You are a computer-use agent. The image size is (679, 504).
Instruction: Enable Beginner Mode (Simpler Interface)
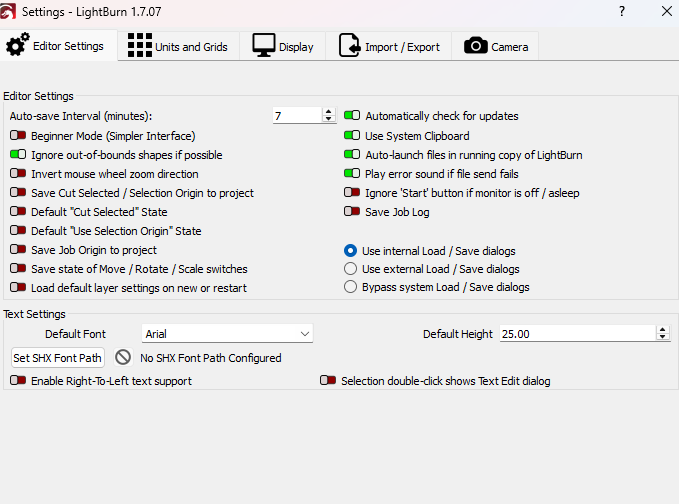18,136
